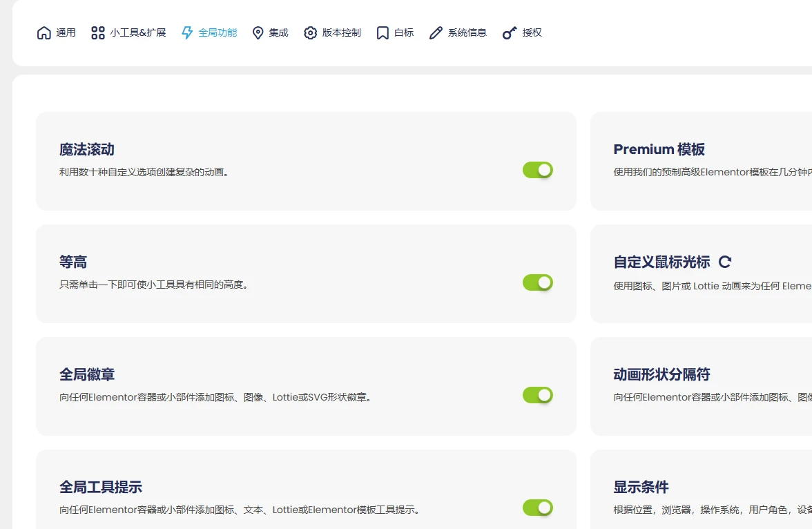Image resolution: width=812 pixels, height=529 pixels.
Task: Click the key icon beside 授权
Action: pyautogui.click(x=510, y=32)
